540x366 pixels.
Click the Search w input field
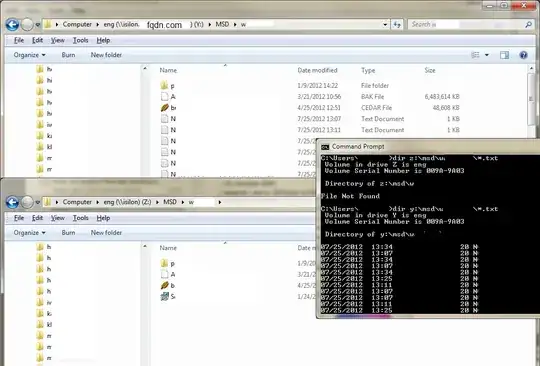[x=467, y=24]
